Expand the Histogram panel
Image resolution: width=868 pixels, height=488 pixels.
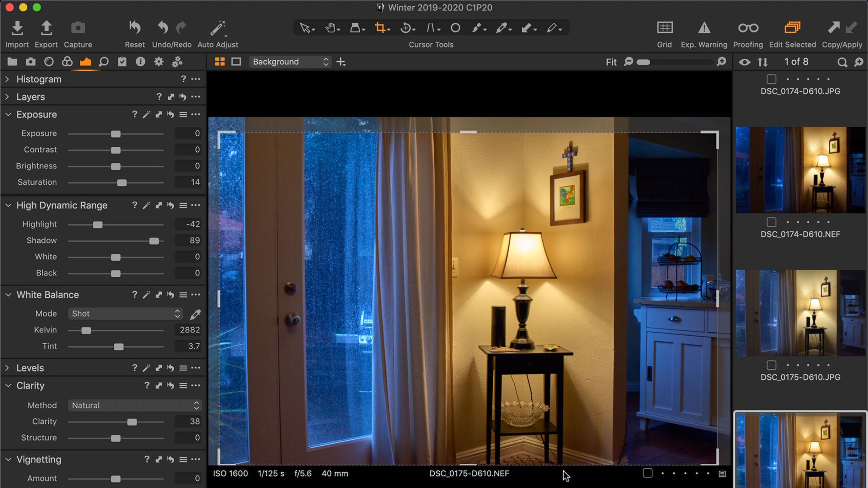coord(7,79)
